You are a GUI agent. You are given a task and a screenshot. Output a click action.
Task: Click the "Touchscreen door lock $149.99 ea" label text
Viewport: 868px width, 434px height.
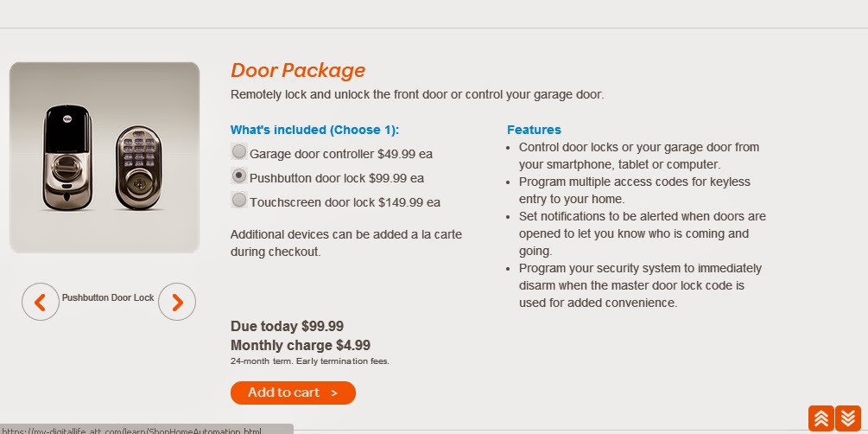[345, 202]
